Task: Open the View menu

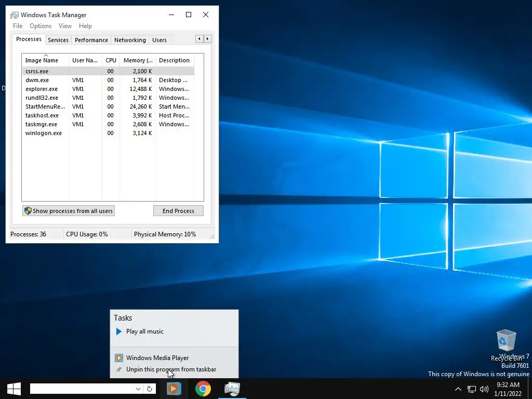Action: tap(65, 26)
